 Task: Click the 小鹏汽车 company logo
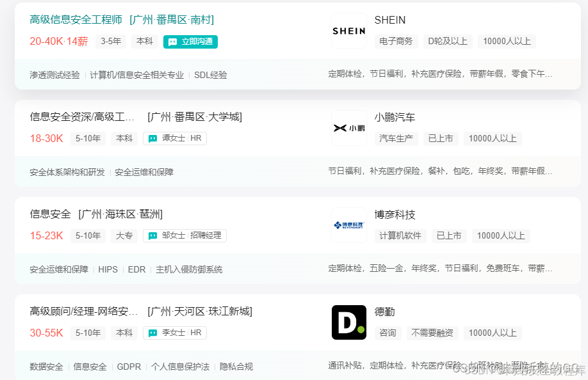(x=348, y=127)
